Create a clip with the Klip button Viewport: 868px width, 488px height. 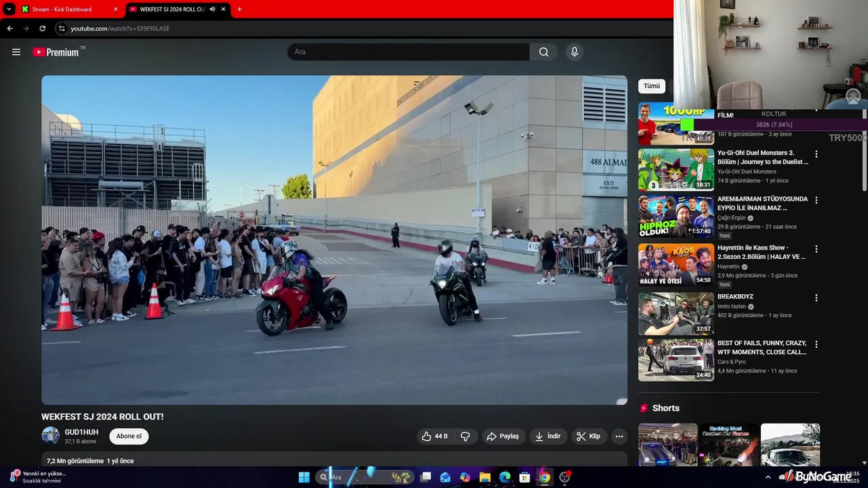click(x=589, y=436)
